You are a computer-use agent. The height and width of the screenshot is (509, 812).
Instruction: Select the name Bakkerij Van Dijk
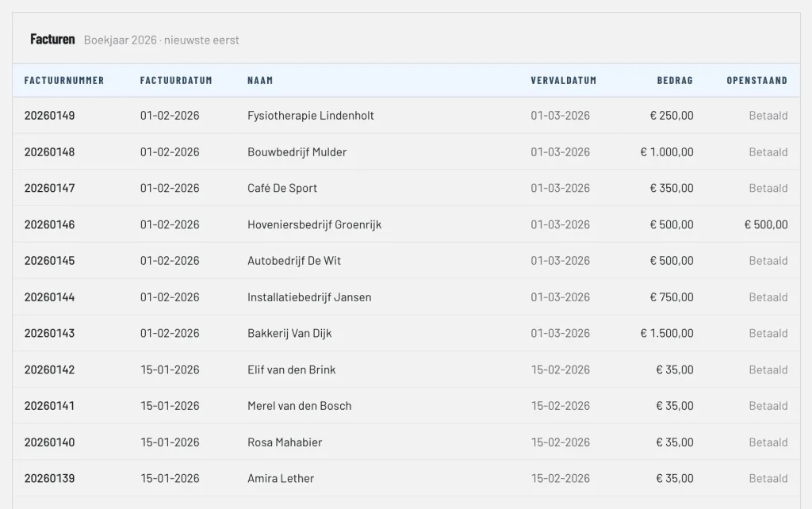tap(289, 333)
